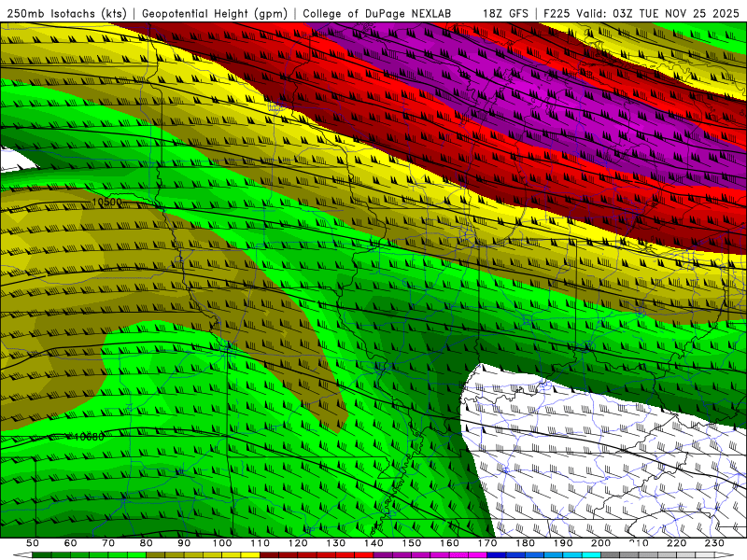The width and height of the screenshot is (747, 560).
Task: Click the 140 knot legend value
Action: click(x=373, y=543)
